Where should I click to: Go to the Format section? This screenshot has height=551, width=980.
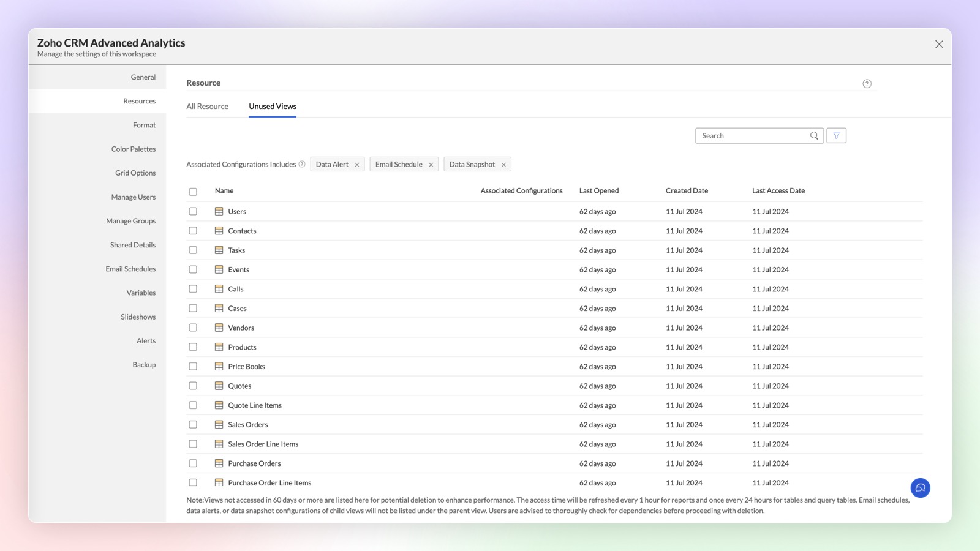point(97,125)
